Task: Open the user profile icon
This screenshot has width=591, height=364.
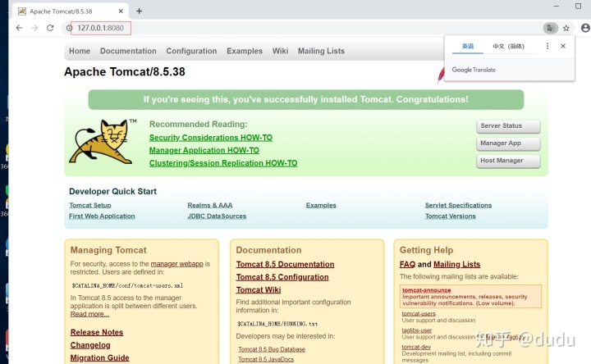Action: pyautogui.click(x=585, y=28)
